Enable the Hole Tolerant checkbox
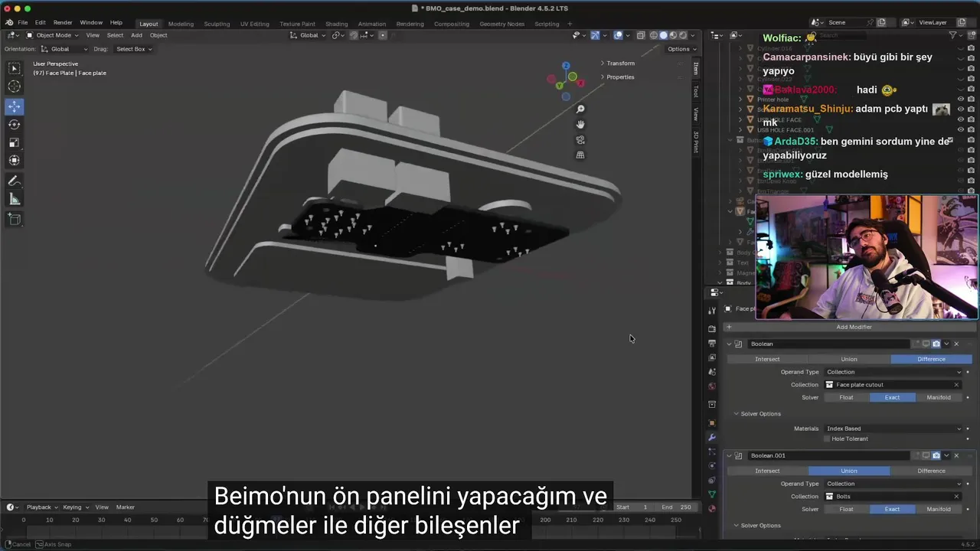 [827, 439]
